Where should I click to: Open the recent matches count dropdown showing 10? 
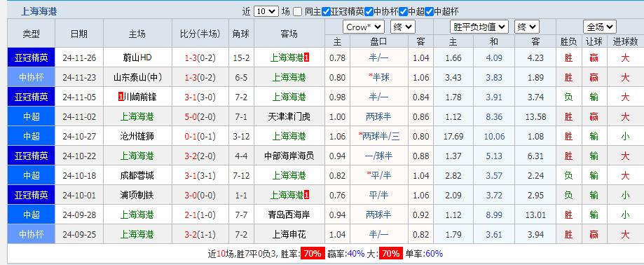pos(266,11)
